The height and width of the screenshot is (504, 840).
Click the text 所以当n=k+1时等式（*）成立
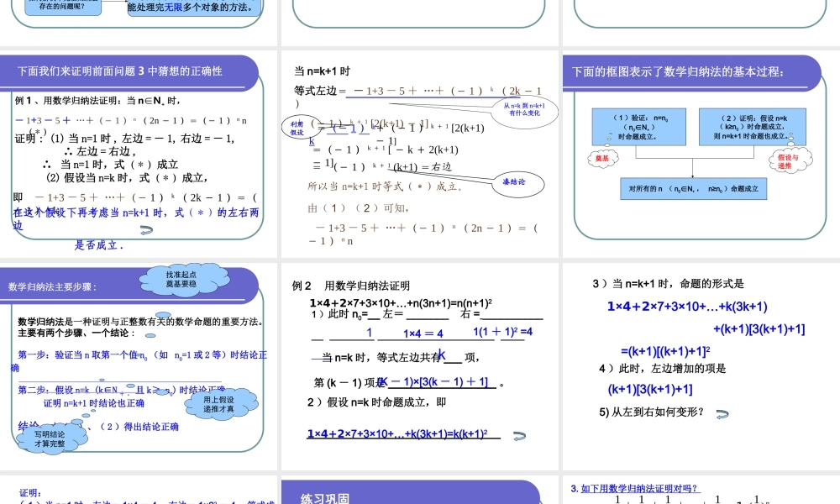386,186
